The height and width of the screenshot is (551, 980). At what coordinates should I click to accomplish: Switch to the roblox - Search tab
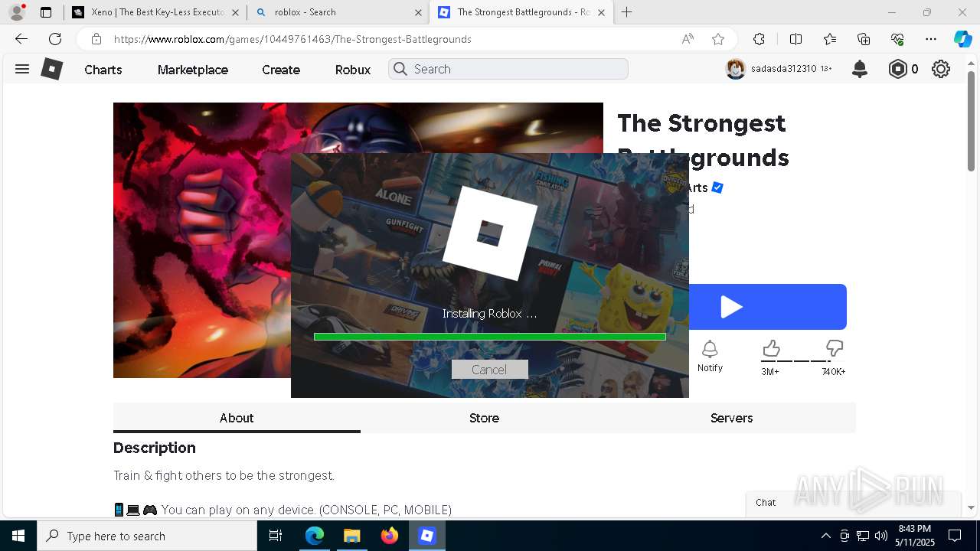coord(339,12)
